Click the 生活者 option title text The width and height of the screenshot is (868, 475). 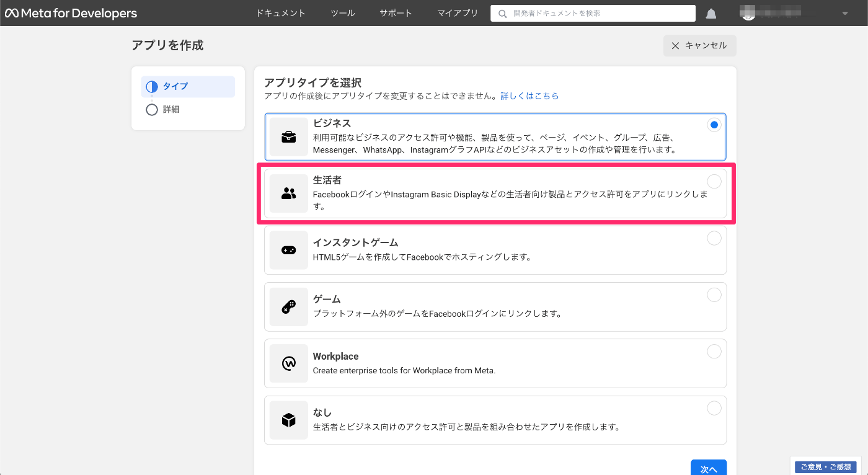(x=327, y=180)
